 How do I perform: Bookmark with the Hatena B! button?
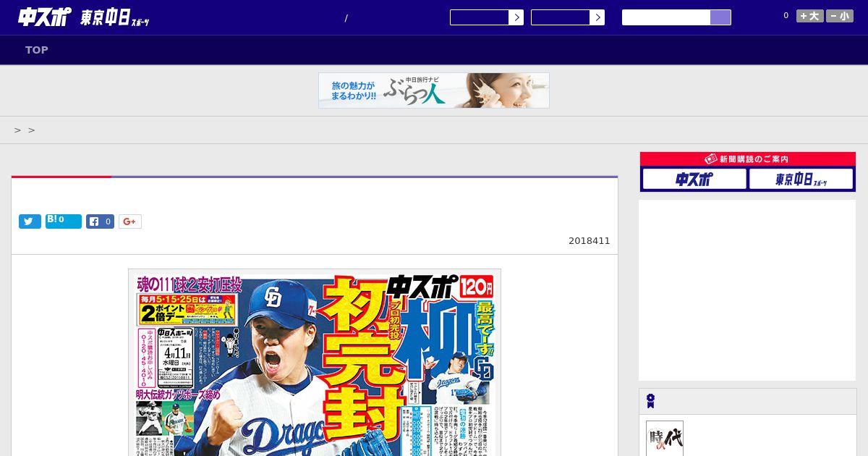(64, 221)
